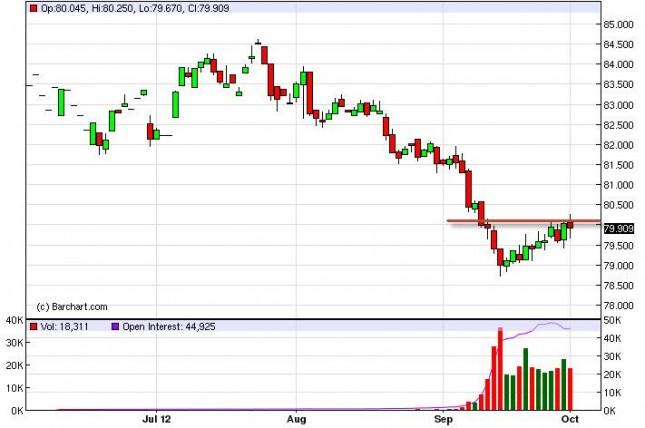Select the 'Hi:80.250' high price text
The width and height of the screenshot is (645, 428).
(113, 8)
